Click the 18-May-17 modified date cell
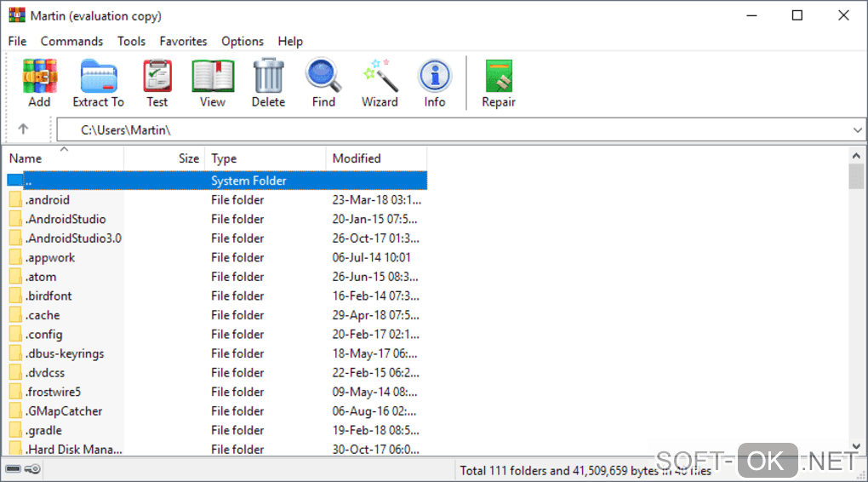This screenshot has height=482, width=868. pyautogui.click(x=374, y=353)
